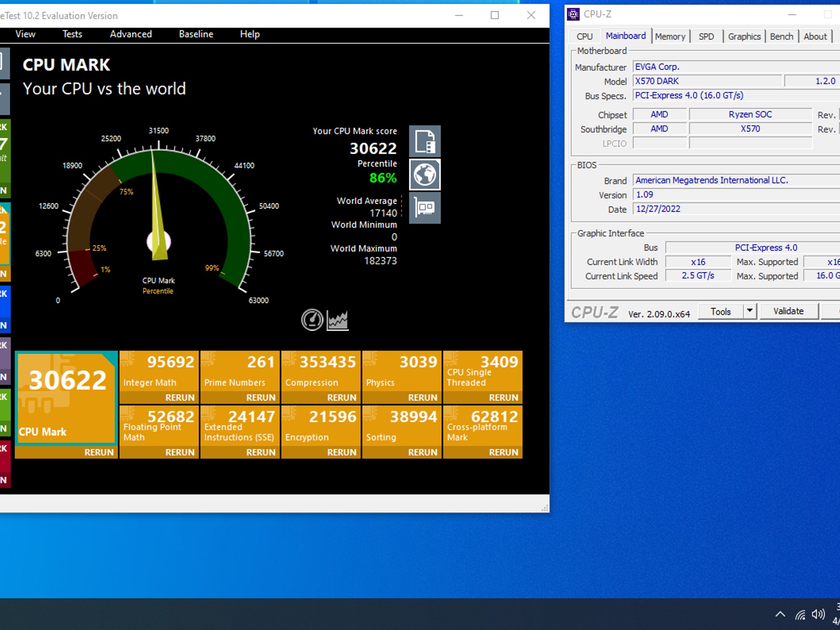Switch to the Bench tab in CPU-Z
This screenshot has height=630, width=840.
pyautogui.click(x=781, y=37)
